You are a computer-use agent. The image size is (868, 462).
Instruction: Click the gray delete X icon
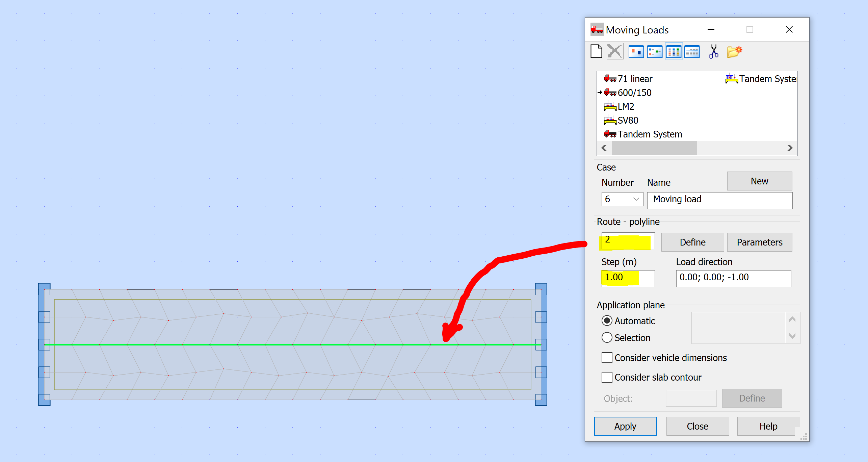point(614,52)
